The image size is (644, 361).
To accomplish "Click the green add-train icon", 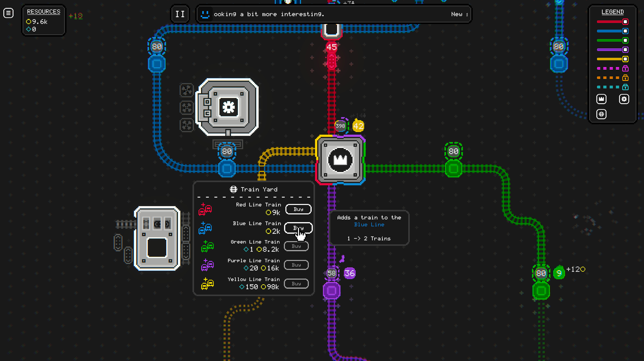I will pyautogui.click(x=207, y=246).
